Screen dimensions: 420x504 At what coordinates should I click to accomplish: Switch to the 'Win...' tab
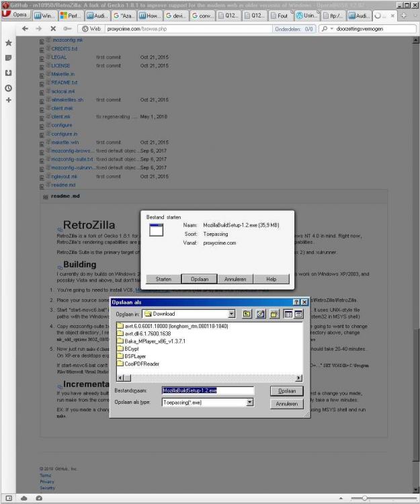click(44, 15)
